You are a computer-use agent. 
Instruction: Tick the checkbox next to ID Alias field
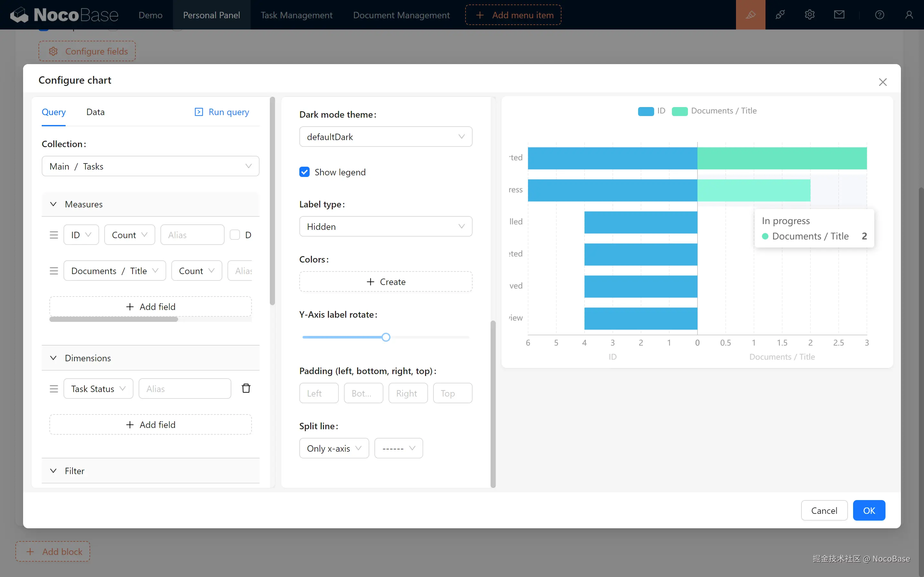tap(235, 235)
